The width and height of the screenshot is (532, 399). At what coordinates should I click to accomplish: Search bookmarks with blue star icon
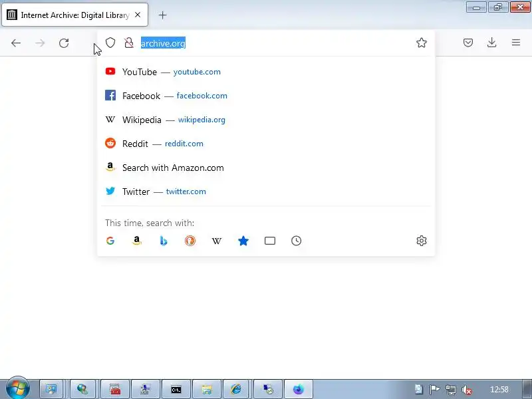[243, 241]
